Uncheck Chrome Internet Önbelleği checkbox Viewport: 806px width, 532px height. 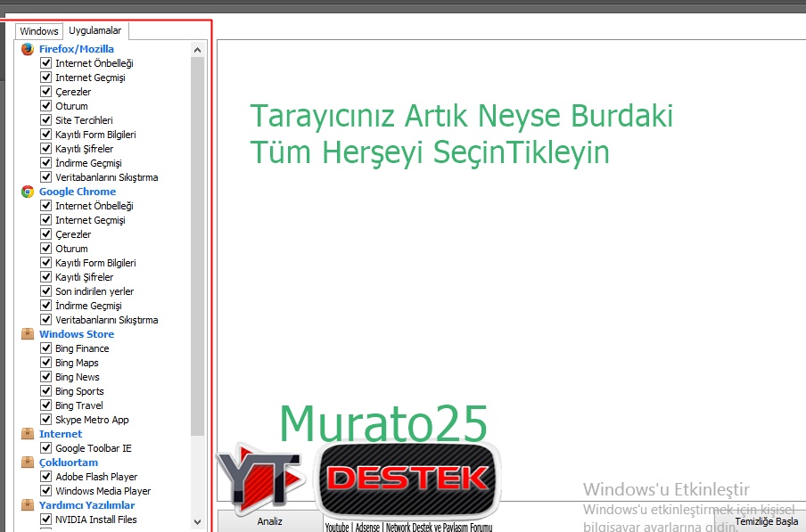[45, 206]
